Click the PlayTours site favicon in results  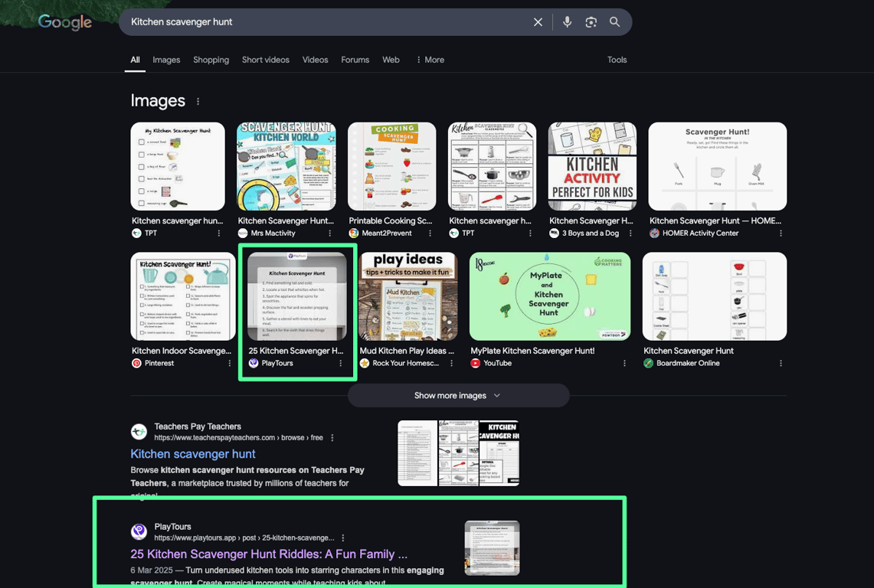point(139,531)
